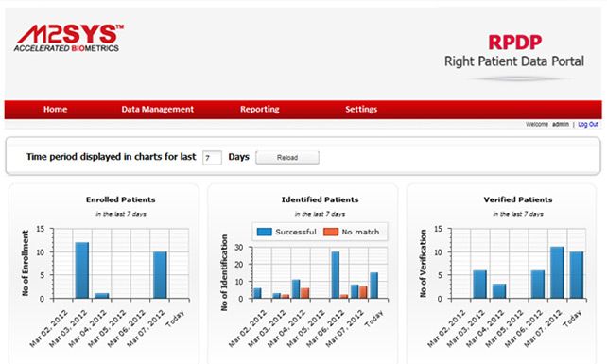Open the Home menu

pyautogui.click(x=55, y=110)
